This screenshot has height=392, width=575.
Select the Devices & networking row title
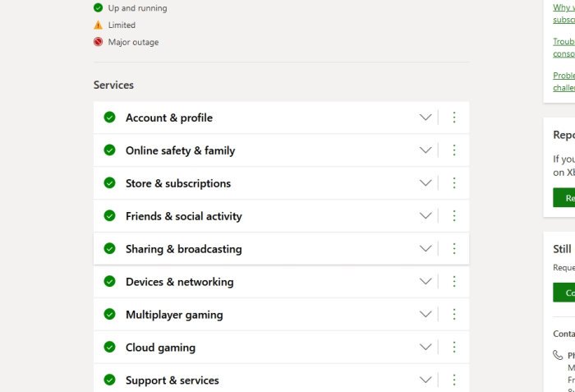[179, 282]
